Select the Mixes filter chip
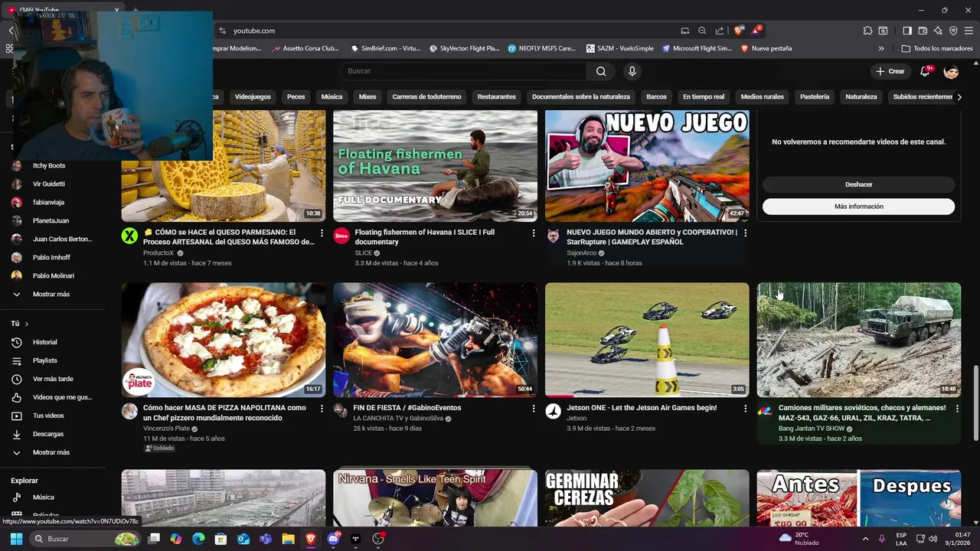The image size is (980, 551). pos(367,97)
